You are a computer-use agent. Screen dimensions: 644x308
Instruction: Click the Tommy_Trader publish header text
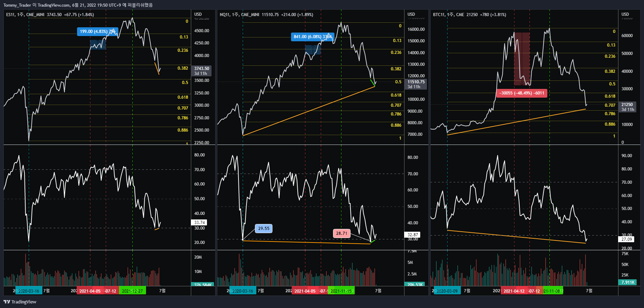(x=78, y=5)
